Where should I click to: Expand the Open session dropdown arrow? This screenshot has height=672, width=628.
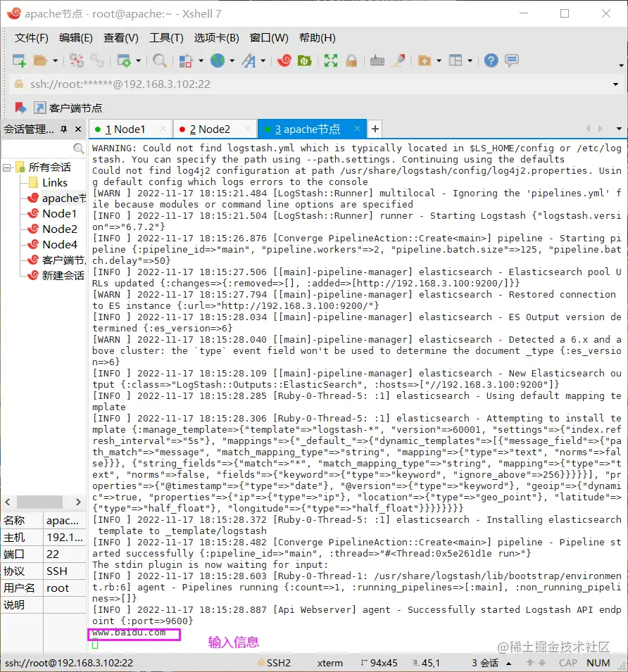(56, 61)
